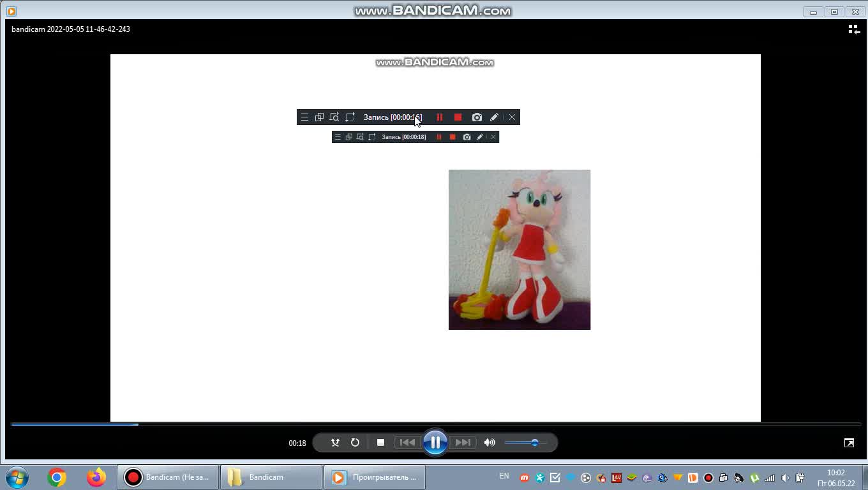The height and width of the screenshot is (490, 868).
Task: Click the teal figure tray icon
Action: (x=540, y=478)
